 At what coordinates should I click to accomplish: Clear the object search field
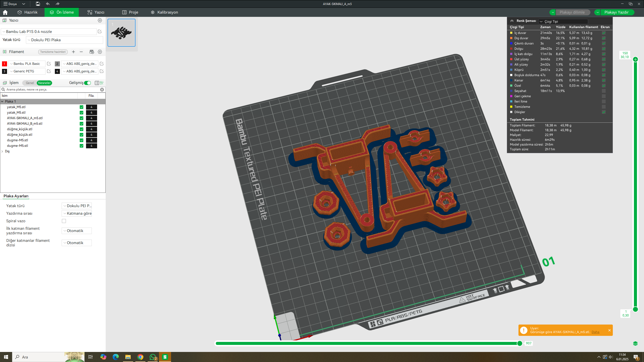pos(102,89)
